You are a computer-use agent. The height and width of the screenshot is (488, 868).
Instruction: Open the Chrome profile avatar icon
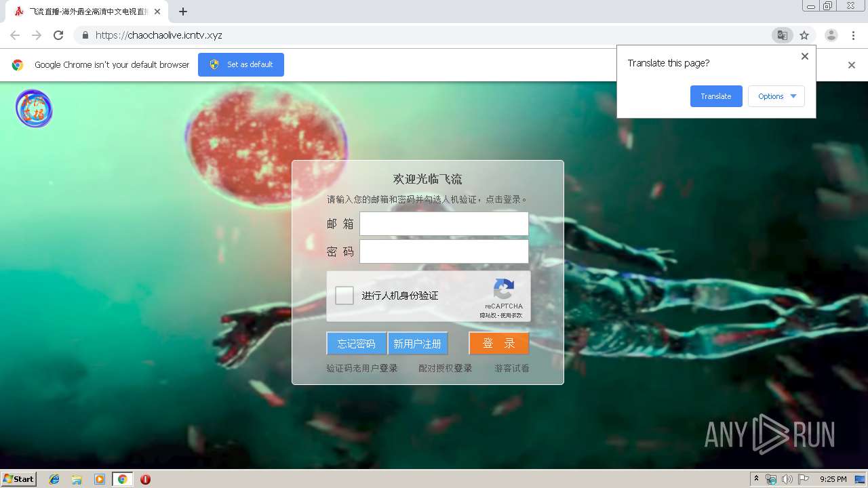(831, 35)
